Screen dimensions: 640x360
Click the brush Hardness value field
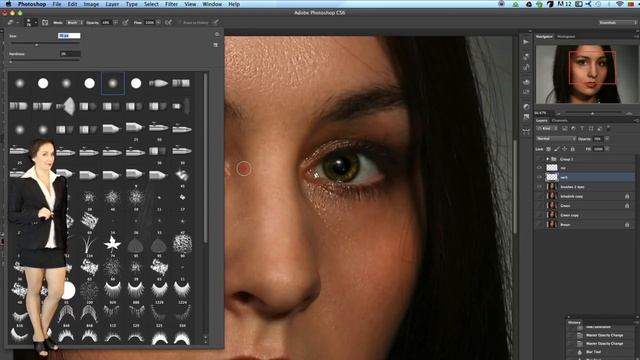(70, 53)
